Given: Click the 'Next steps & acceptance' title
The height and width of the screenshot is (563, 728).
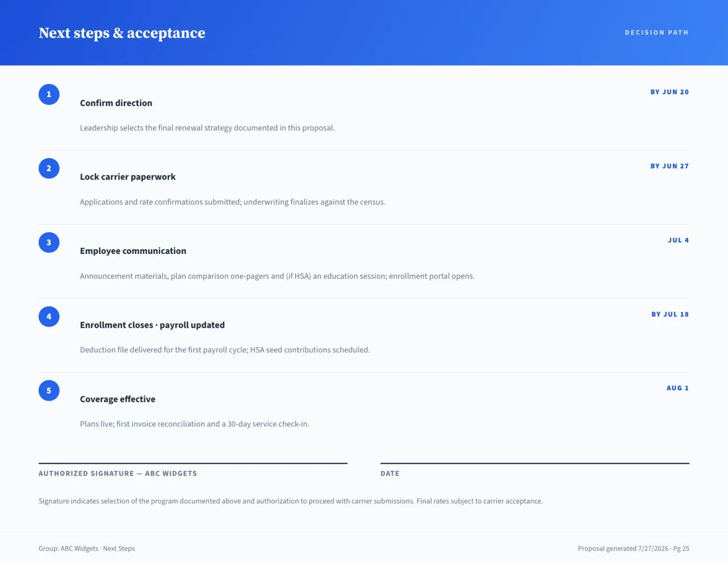Looking at the screenshot, I should point(122,33).
